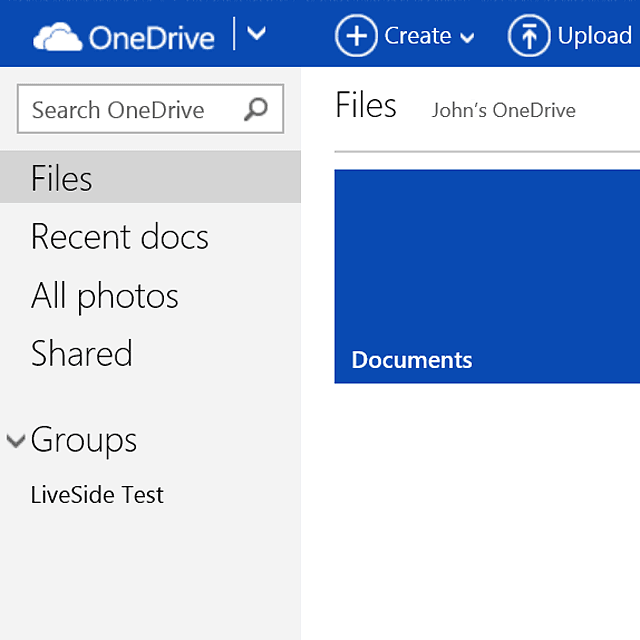Click the Upload arrow circle icon

529,36
